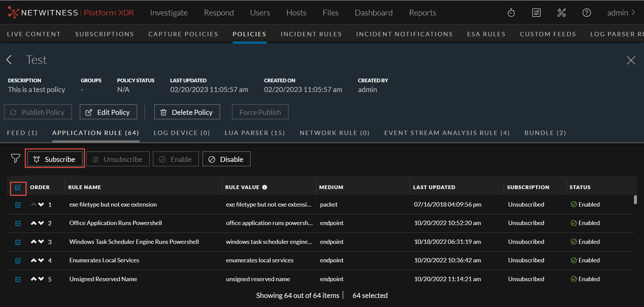Open the Investigate menu
This screenshot has height=307, width=644.
click(169, 13)
